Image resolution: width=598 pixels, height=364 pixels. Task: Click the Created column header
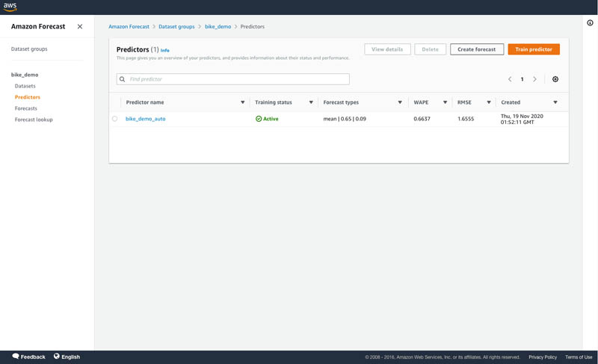[x=511, y=102]
